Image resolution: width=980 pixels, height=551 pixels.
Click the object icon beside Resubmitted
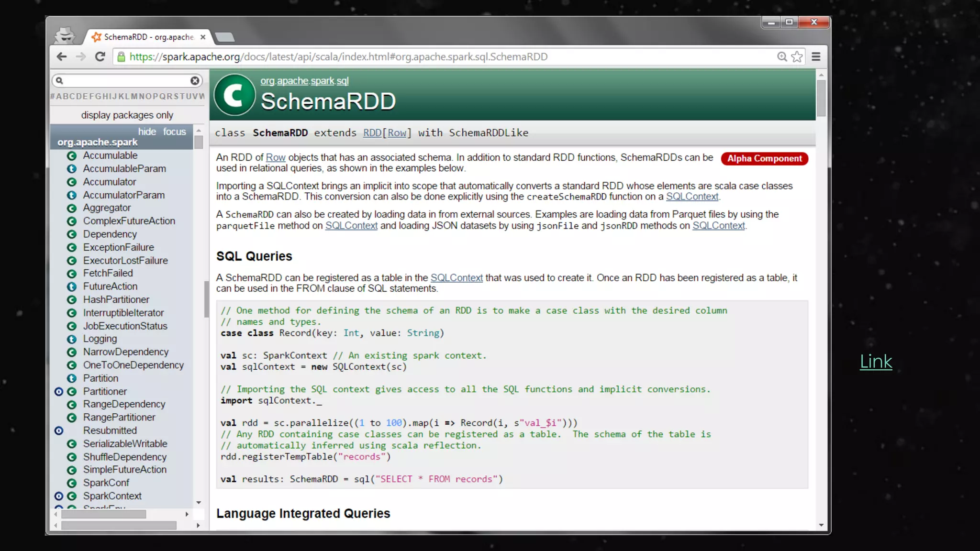coord(59,431)
